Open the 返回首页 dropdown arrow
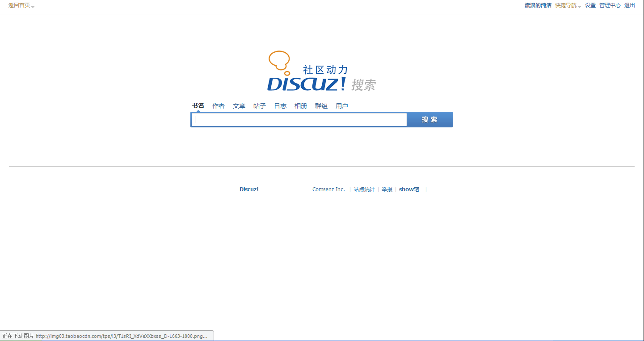Viewport: 644px width, 341px height. 33,7
